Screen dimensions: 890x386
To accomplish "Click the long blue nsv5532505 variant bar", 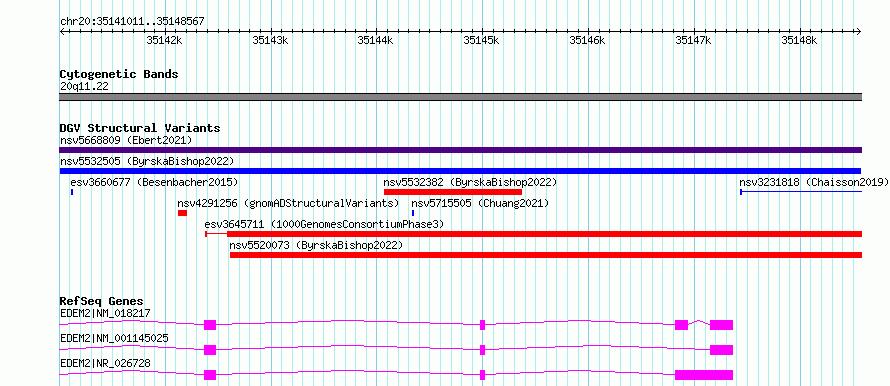I will click(x=460, y=171).
